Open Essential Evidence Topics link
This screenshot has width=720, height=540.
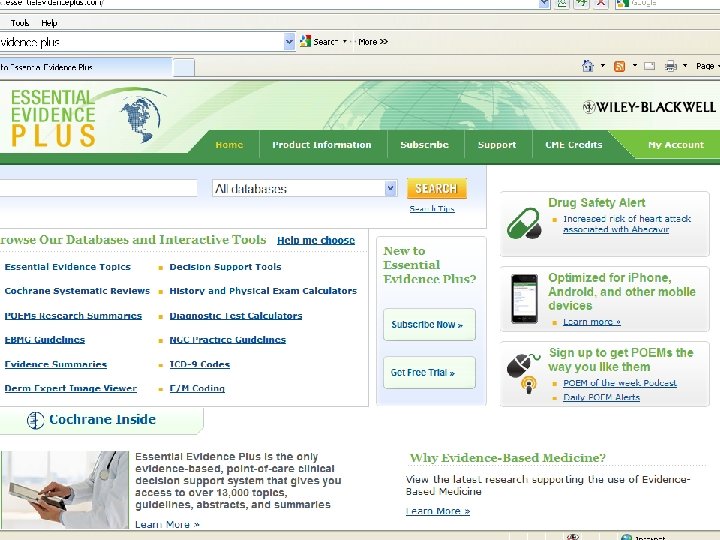[68, 267]
